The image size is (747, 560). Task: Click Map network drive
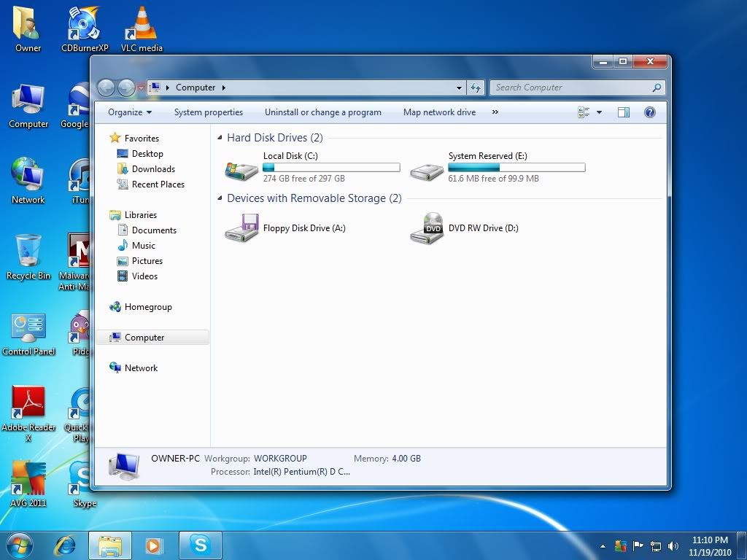(x=439, y=112)
